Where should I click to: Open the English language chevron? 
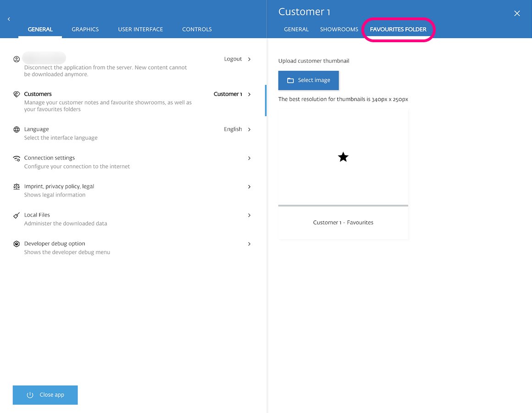click(249, 129)
